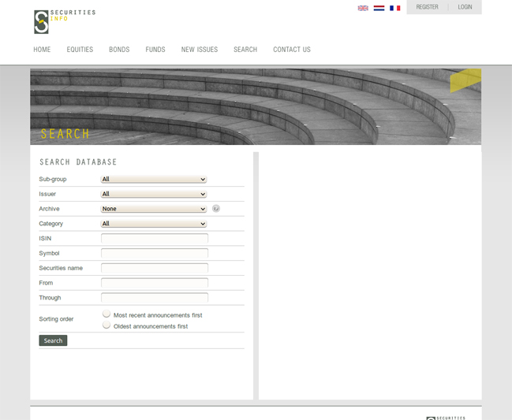Switch language with the UK flag
The height and width of the screenshot is (420, 512).
click(x=363, y=8)
